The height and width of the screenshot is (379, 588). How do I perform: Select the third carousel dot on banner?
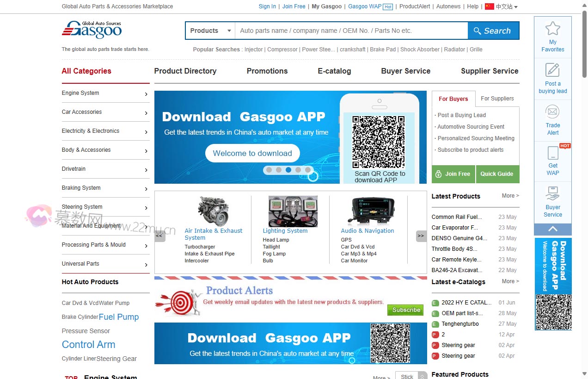288,170
